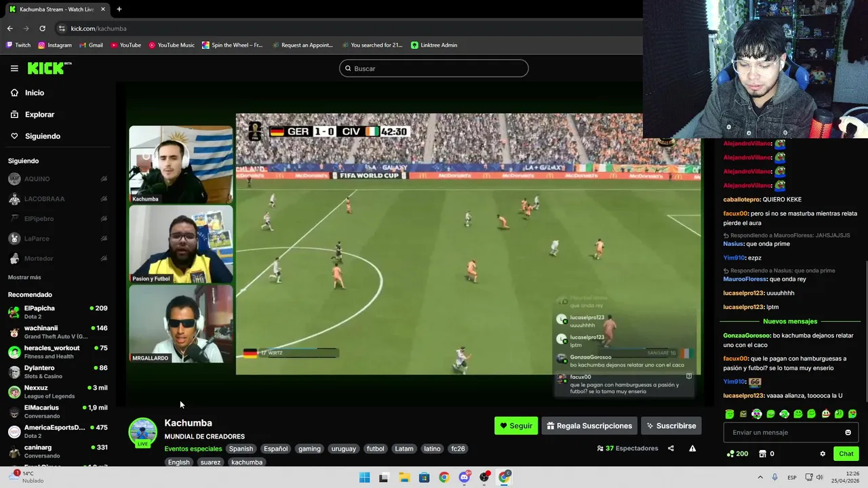Open the emoji picker in chat input
This screenshot has width=868, height=488.
pos(848,432)
